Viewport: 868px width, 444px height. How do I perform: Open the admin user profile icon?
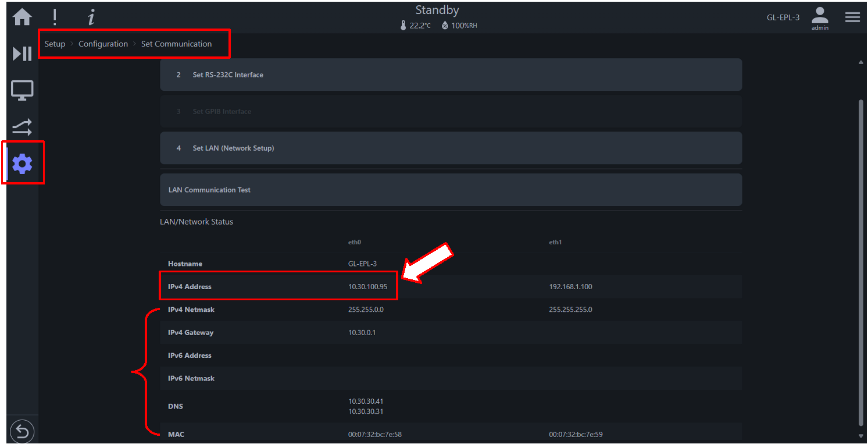820,19
